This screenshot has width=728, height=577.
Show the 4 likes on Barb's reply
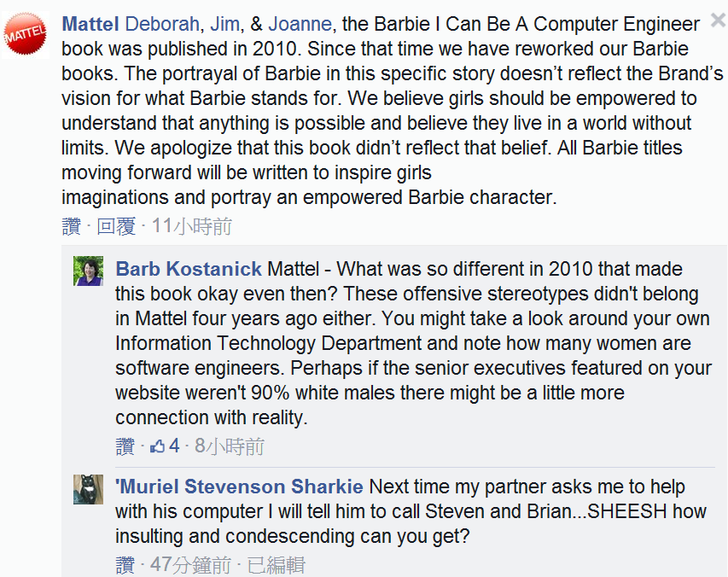pyautogui.click(x=166, y=446)
